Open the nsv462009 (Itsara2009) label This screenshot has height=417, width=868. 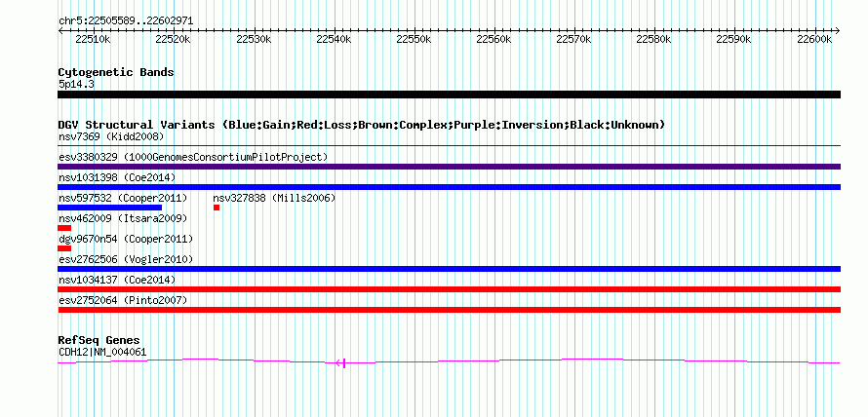coord(123,218)
